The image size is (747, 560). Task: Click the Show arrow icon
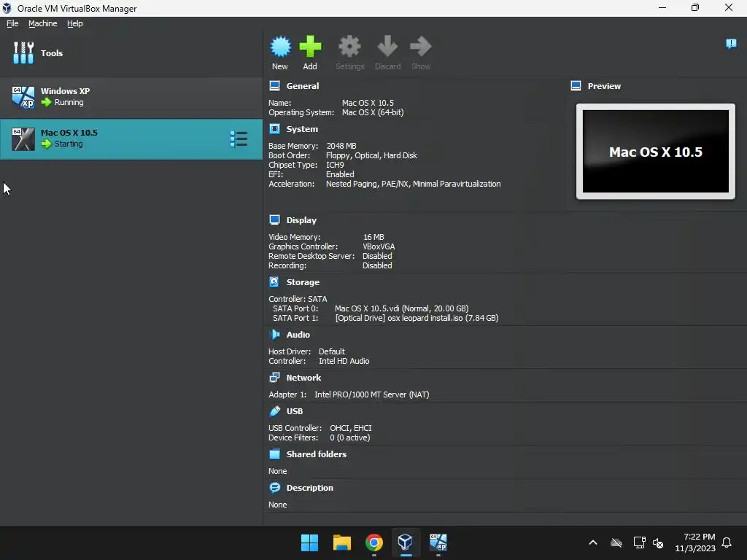pyautogui.click(x=421, y=47)
